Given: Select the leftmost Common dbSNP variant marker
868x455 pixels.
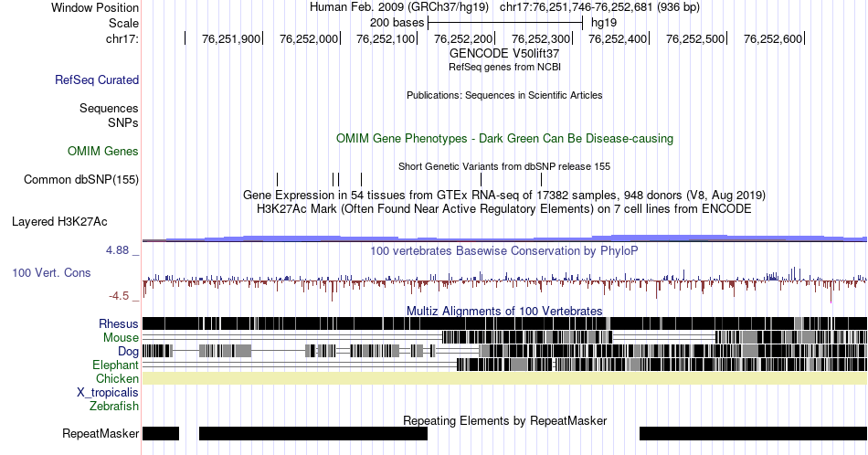Looking at the screenshot, I should pyautogui.click(x=278, y=179).
